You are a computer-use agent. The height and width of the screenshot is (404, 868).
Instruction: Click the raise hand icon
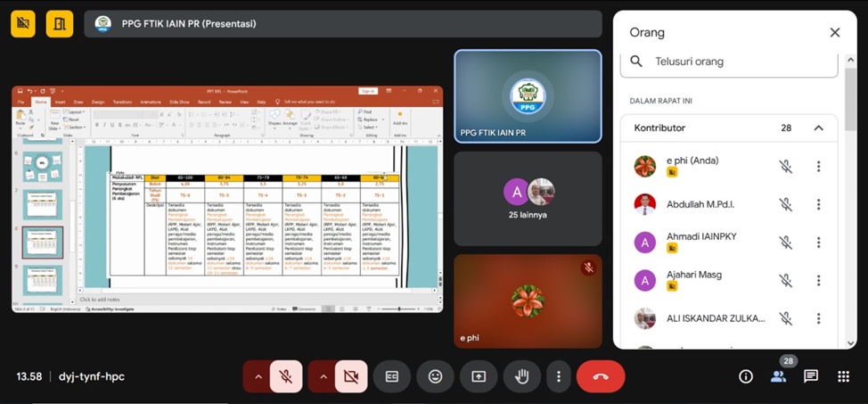(x=521, y=376)
